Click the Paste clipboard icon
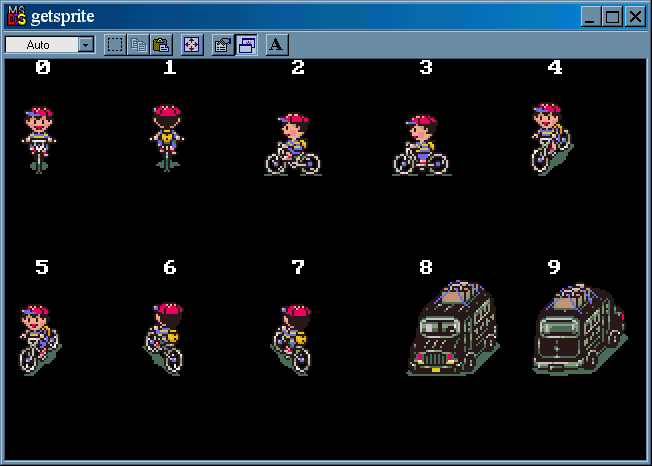 pos(161,44)
